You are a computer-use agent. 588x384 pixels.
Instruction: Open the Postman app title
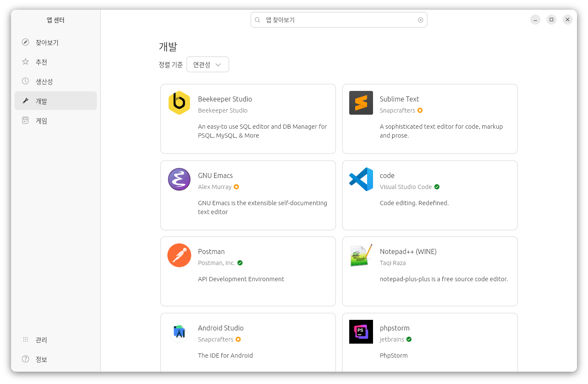click(211, 251)
